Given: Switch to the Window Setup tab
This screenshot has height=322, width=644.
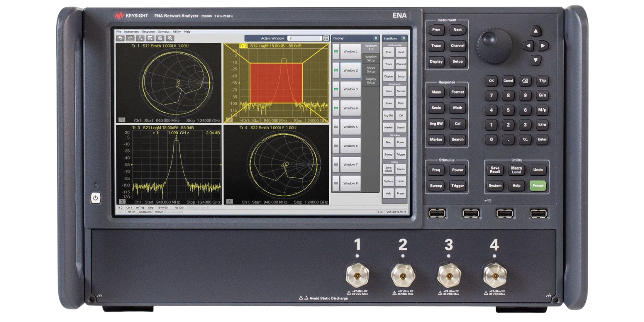Looking at the screenshot, I should tap(371, 58).
